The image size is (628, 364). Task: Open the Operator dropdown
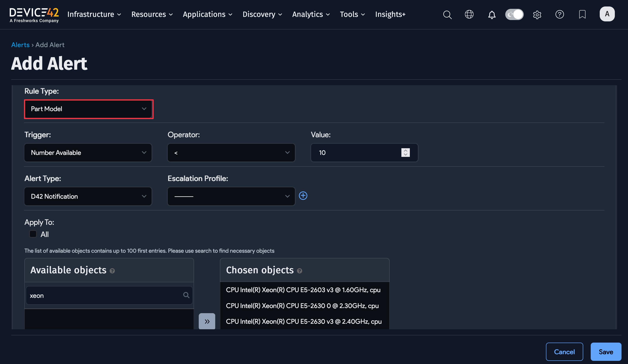(231, 153)
